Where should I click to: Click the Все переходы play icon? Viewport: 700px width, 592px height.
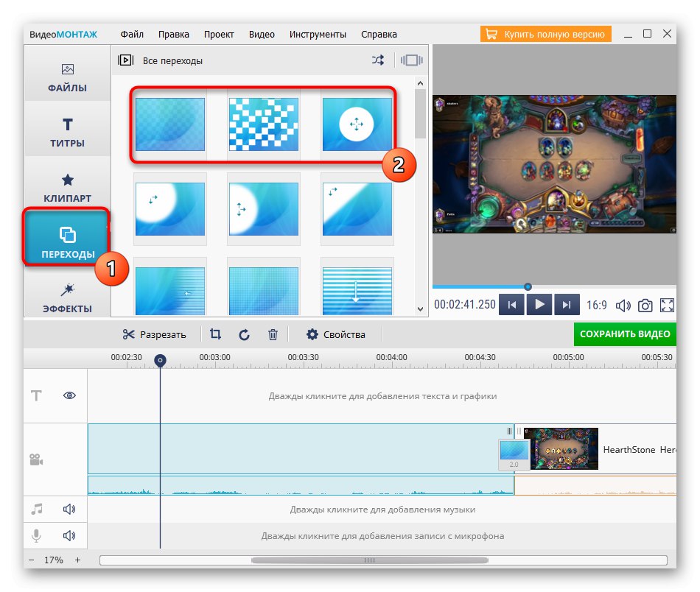point(125,60)
